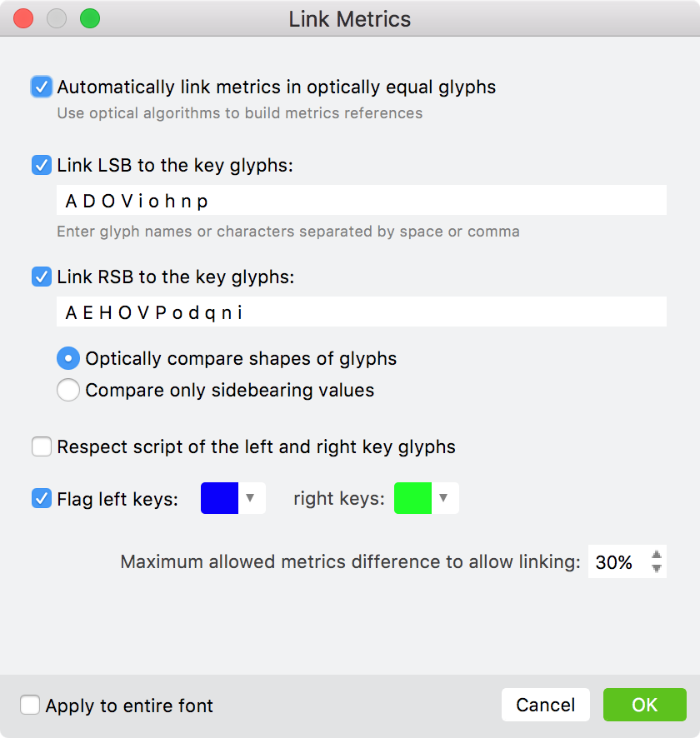Click the 30% metrics difference field

click(x=615, y=562)
